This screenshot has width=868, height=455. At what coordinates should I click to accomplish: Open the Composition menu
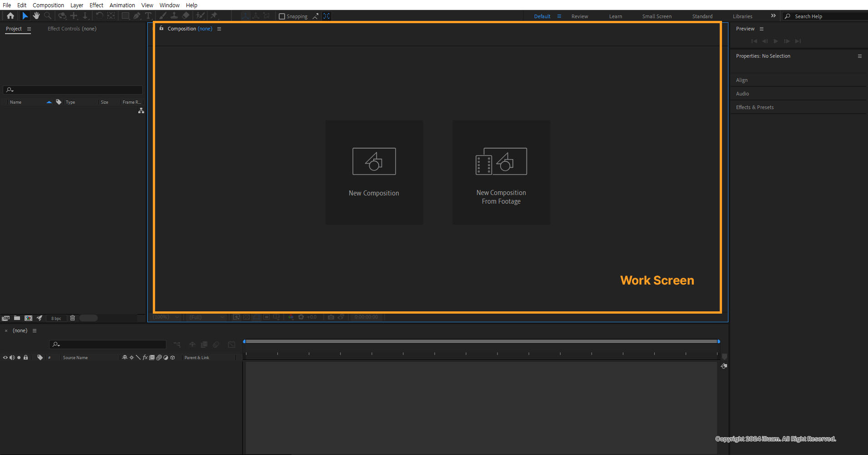(48, 5)
